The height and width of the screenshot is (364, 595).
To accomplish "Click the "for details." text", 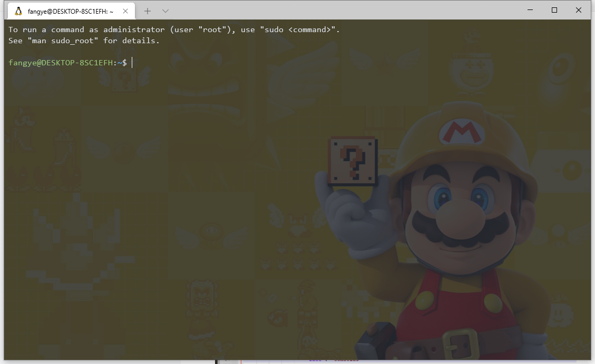I will point(131,41).
